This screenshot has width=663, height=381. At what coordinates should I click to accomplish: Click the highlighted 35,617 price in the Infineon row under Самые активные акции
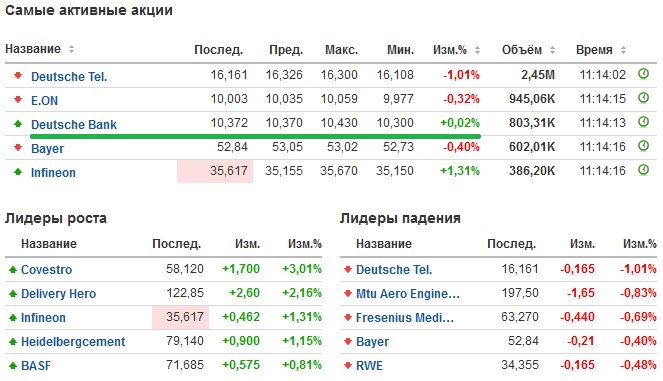215,171
